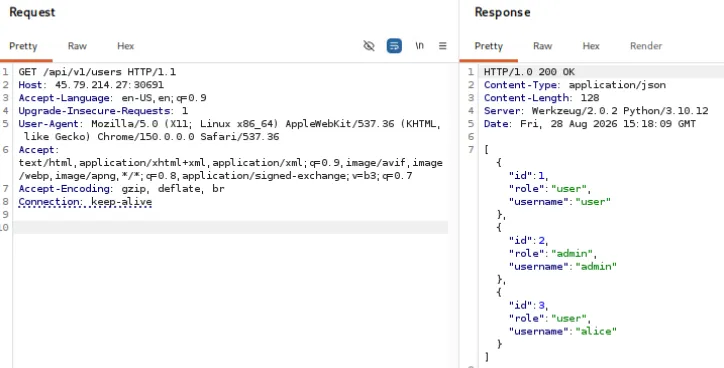Viewport: 724px width, 368px height.
Task: Click the Chrome/150.0.0.0 Safari/537.36 text
Action: click(x=188, y=137)
